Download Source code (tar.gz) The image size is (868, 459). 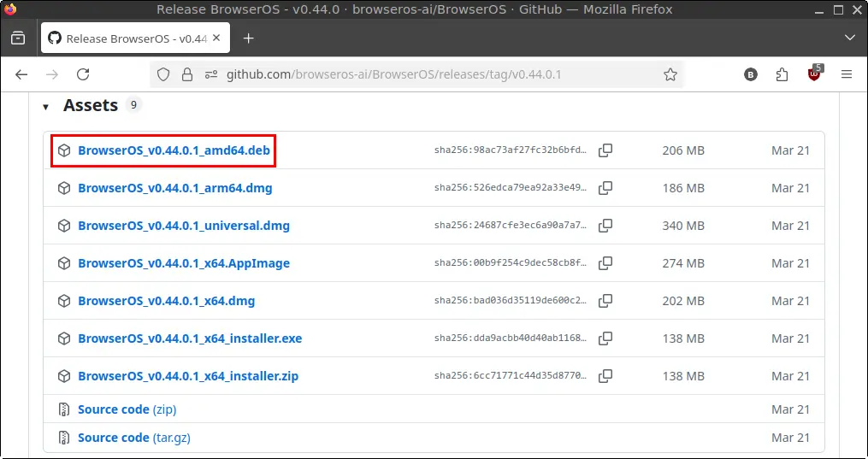134,438
